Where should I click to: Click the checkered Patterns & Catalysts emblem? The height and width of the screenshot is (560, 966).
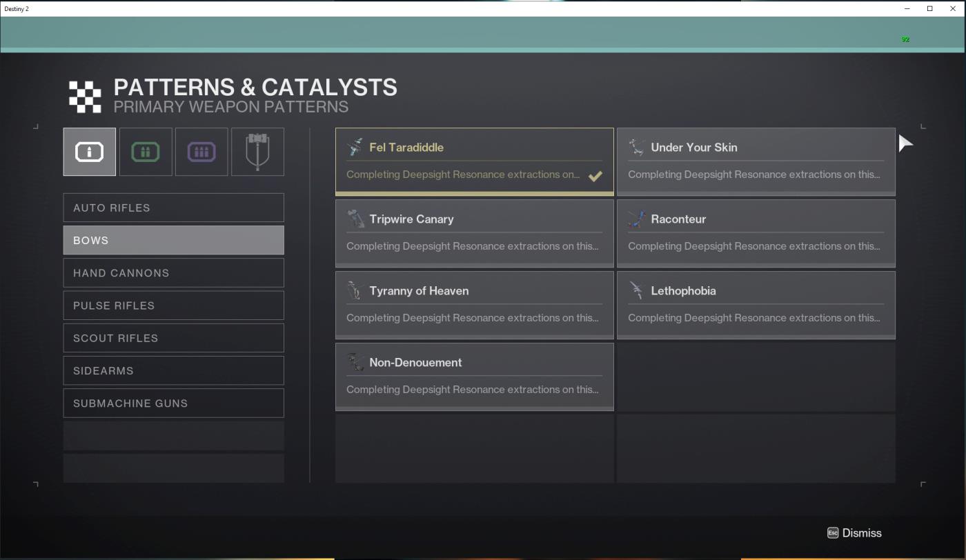[x=85, y=97]
